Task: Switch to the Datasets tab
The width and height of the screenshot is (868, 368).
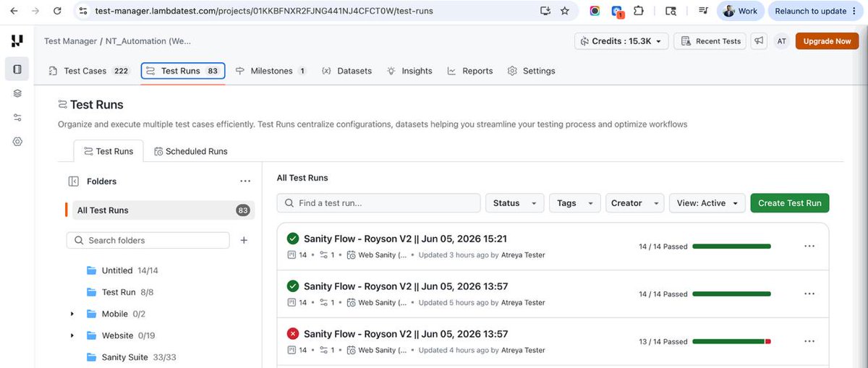Action: coord(346,71)
